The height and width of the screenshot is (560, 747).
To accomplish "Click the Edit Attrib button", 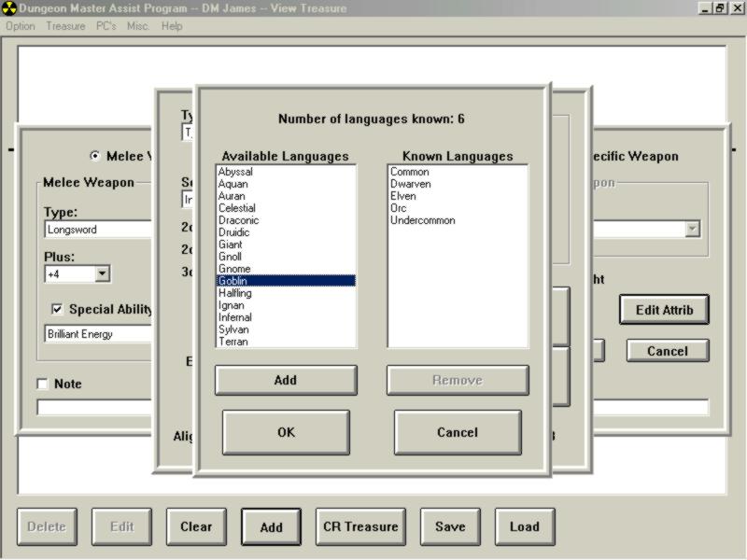I will (664, 310).
